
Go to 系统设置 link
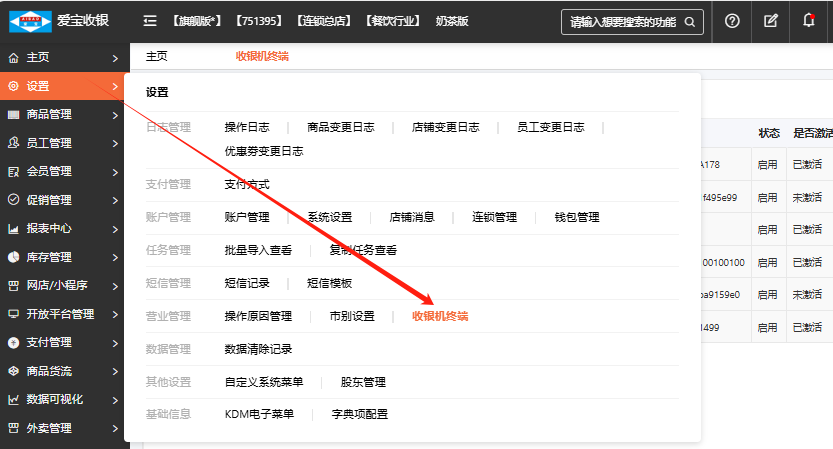[330, 217]
